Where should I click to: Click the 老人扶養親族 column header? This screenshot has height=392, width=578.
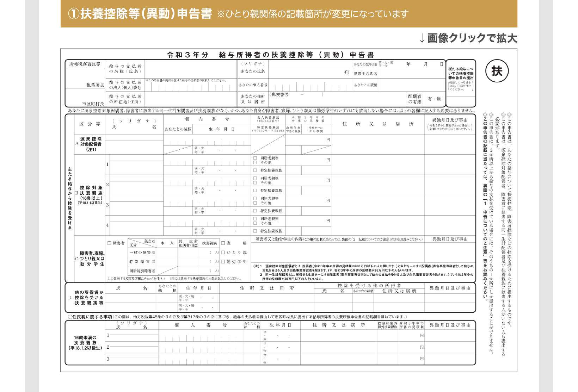pos(268,119)
